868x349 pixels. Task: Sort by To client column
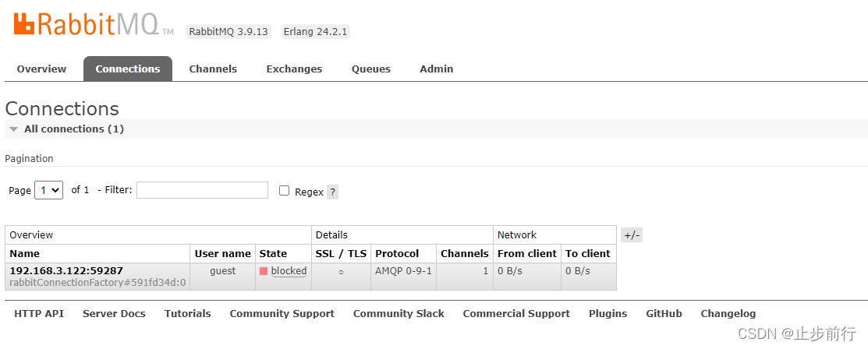tap(587, 254)
